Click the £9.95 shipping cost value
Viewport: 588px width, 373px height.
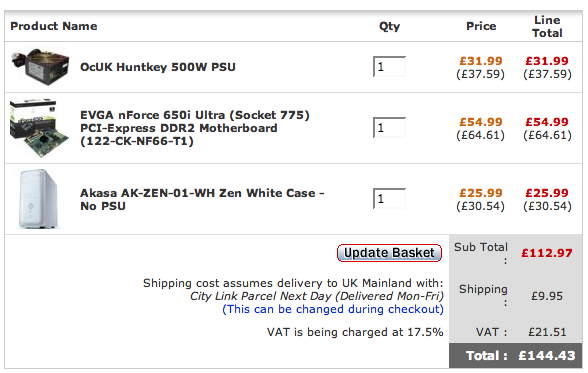coord(547,296)
